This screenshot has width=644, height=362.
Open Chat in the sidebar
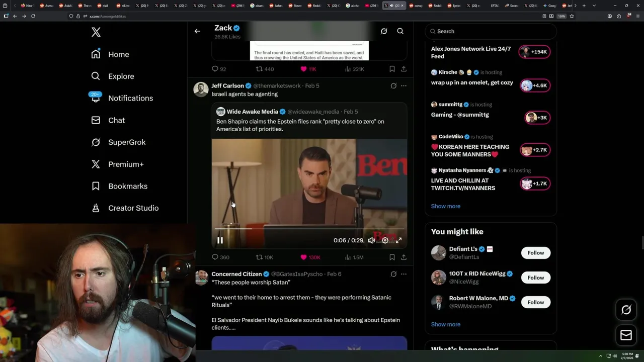tap(108, 120)
